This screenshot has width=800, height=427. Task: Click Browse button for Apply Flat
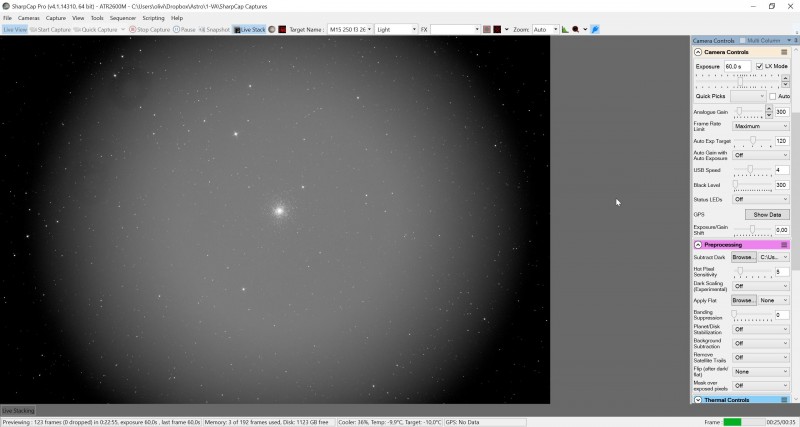(x=744, y=300)
